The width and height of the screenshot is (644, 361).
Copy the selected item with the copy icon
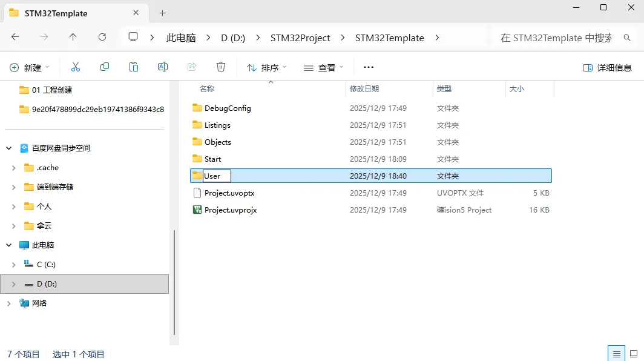[104, 67]
